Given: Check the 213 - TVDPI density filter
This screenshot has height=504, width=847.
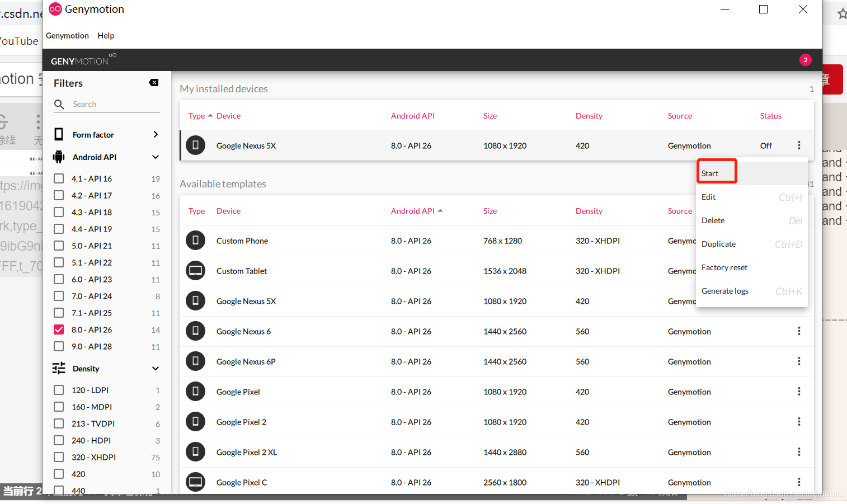Looking at the screenshot, I should click(59, 423).
